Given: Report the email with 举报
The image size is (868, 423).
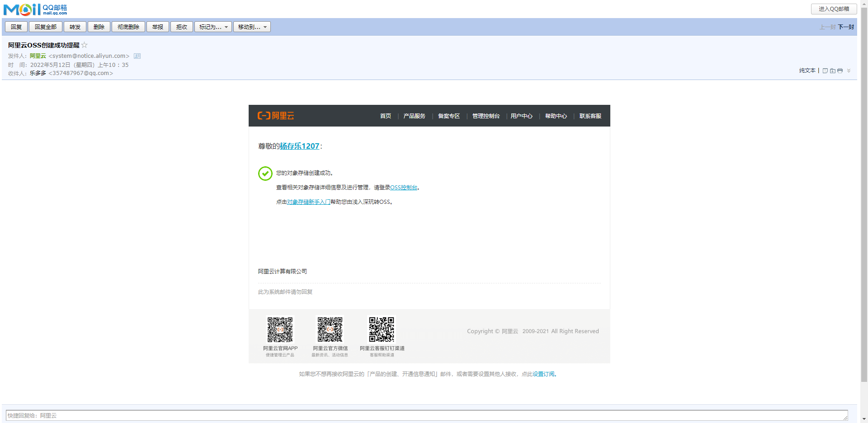Looking at the screenshot, I should [x=158, y=27].
